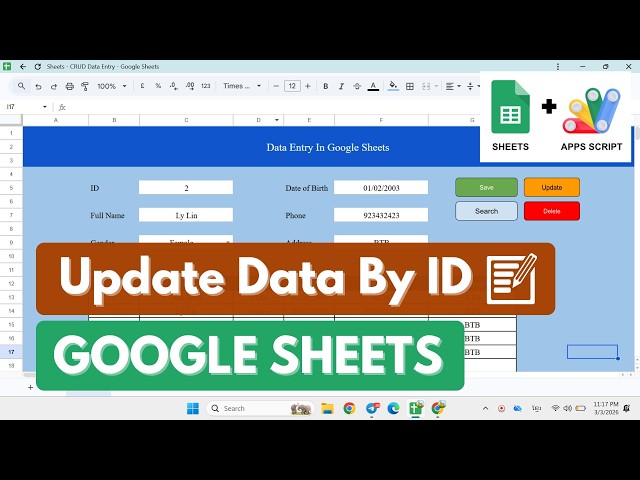Go back using the window back arrow

(23, 67)
